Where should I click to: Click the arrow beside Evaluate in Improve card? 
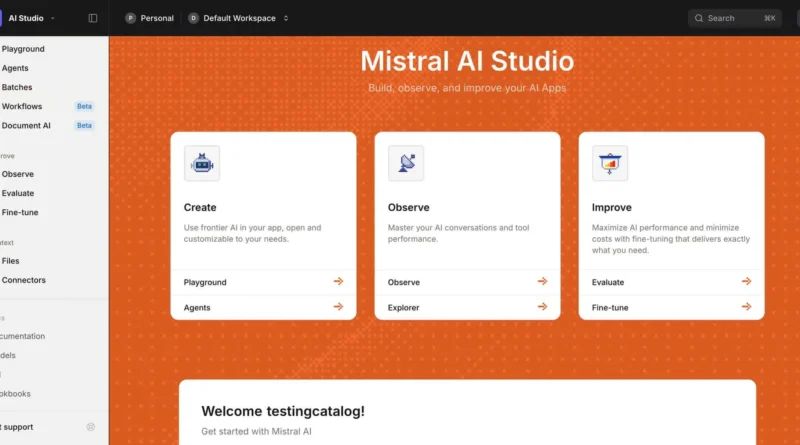(746, 281)
